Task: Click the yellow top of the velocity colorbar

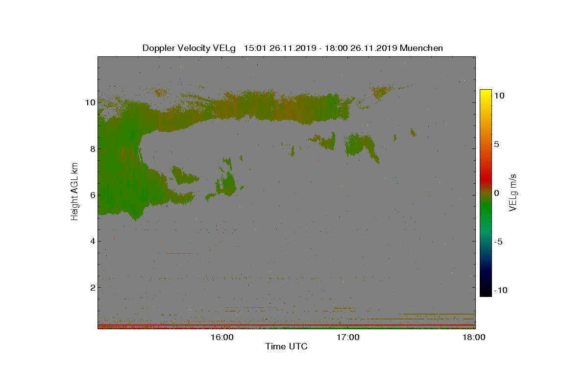Action: point(485,94)
